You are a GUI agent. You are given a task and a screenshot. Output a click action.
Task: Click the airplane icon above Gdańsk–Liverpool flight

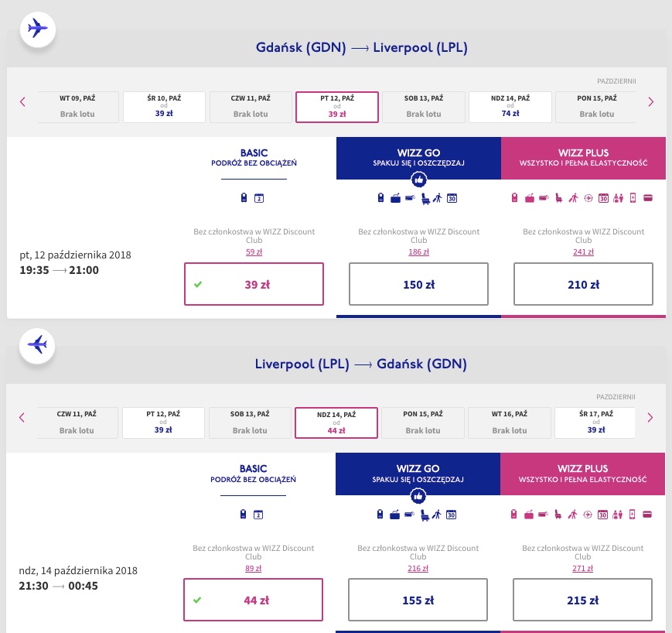pos(37,29)
